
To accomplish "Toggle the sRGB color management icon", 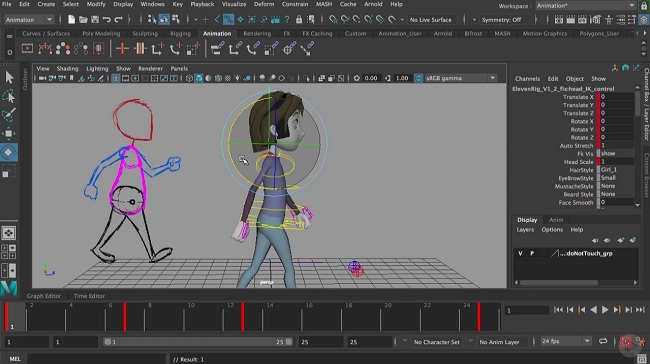I will tap(419, 78).
